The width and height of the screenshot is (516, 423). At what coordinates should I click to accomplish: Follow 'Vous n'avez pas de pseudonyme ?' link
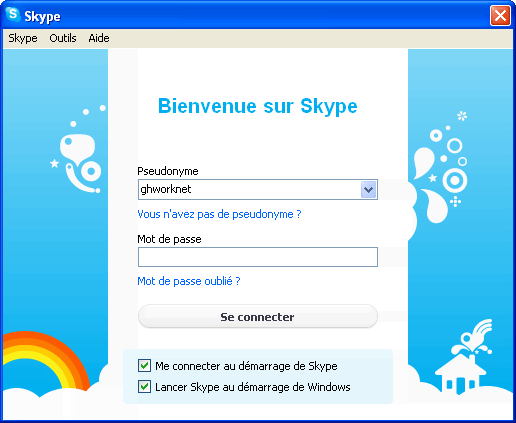click(219, 214)
